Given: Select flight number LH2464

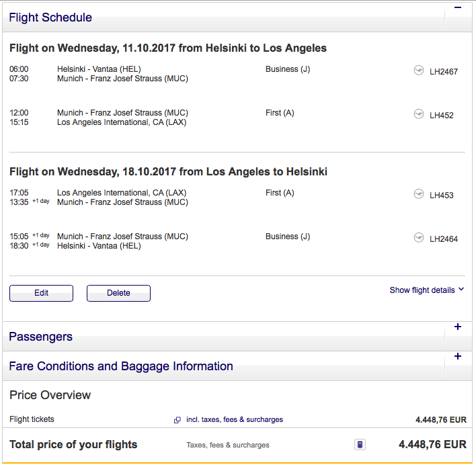Looking at the screenshot, I should 444,239.
